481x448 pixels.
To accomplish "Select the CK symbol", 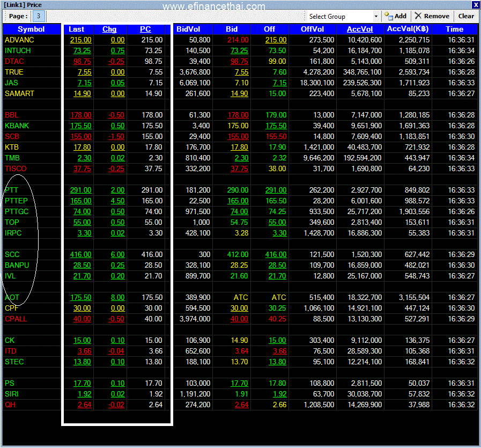I will click(10, 341).
